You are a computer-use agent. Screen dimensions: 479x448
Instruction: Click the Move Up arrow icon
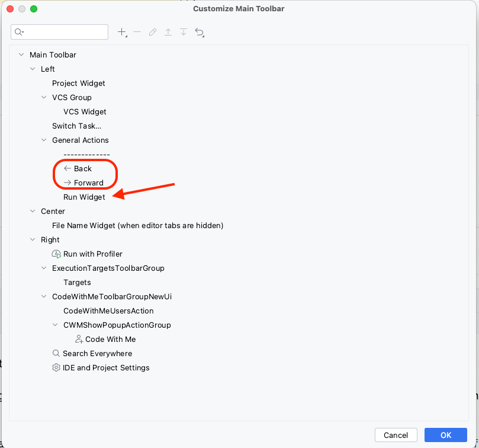tap(168, 32)
